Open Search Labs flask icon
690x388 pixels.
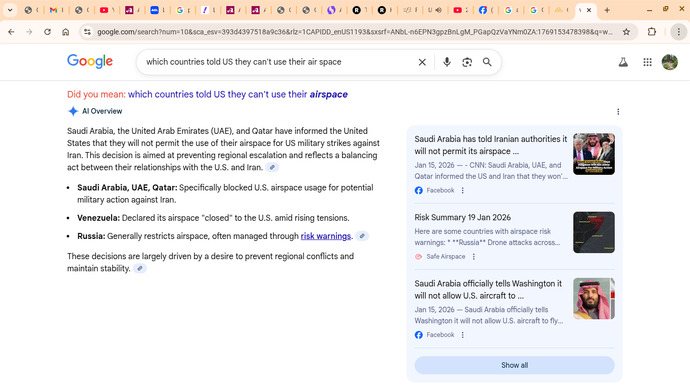[x=623, y=62]
